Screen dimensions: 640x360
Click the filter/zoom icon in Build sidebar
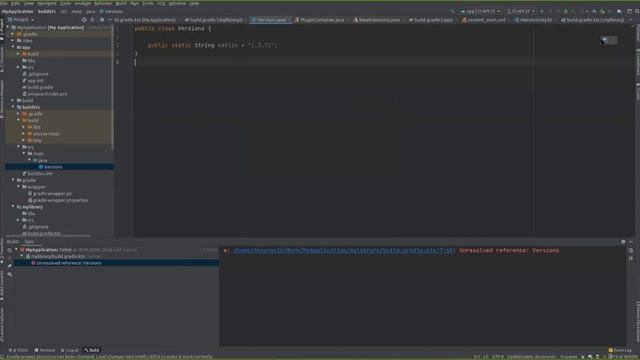[9, 274]
